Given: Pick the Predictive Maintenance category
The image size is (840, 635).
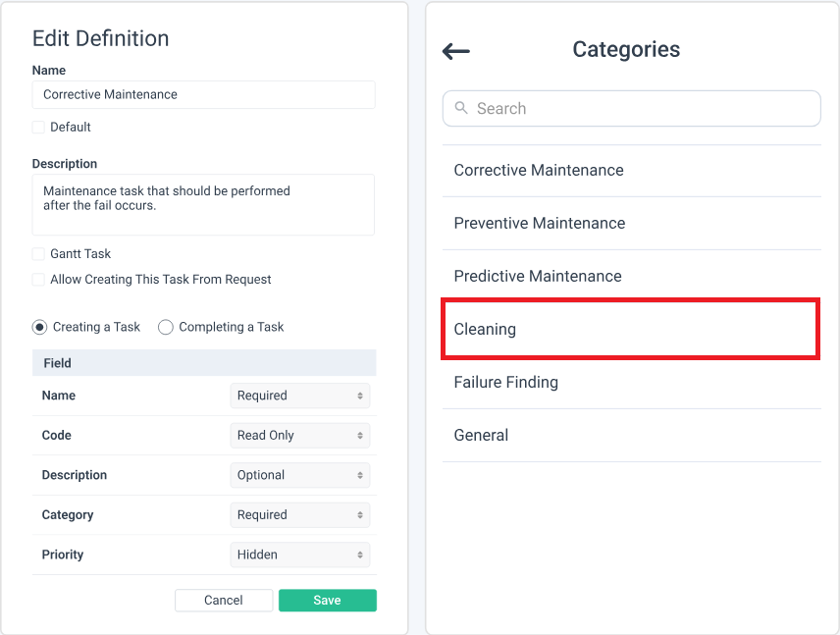Looking at the screenshot, I should coord(538,277).
